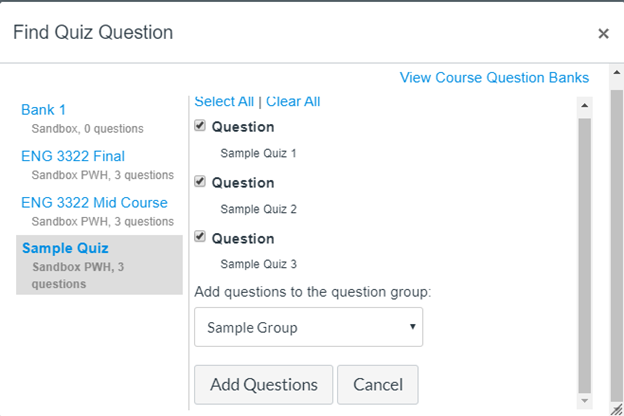Screen dimensions: 624x416
Task: Uncheck the Sample Quiz 2 question checkbox
Action: point(200,182)
